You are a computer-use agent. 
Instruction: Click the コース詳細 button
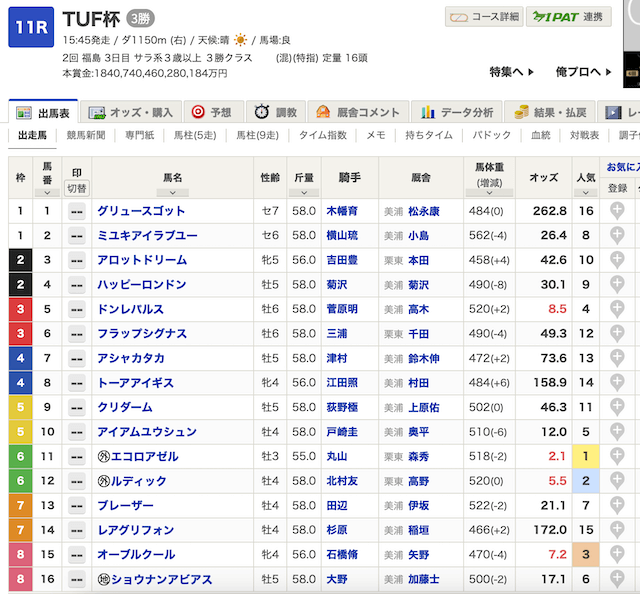click(x=484, y=17)
